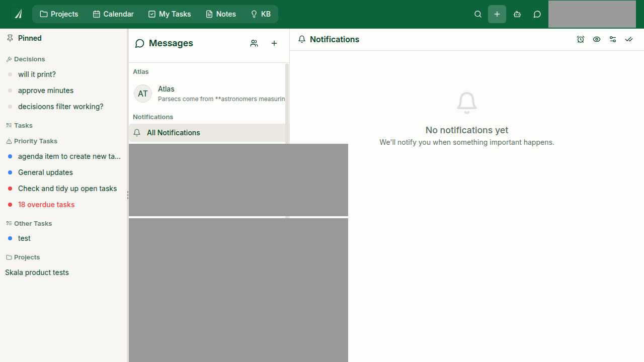Click the search magnifier icon
The height and width of the screenshot is (362, 644).
(478, 14)
